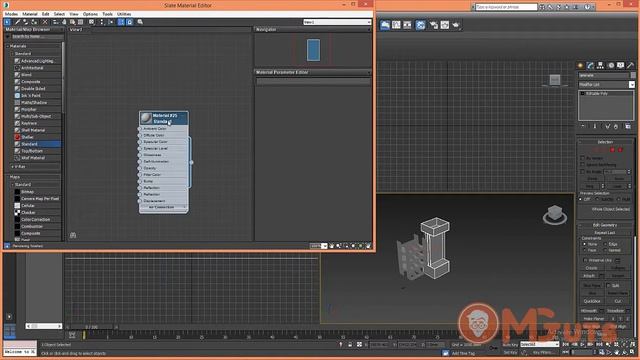This screenshot has width=640, height=360.
Task: Open the Modifier List dropdown
Action: (x=631, y=84)
